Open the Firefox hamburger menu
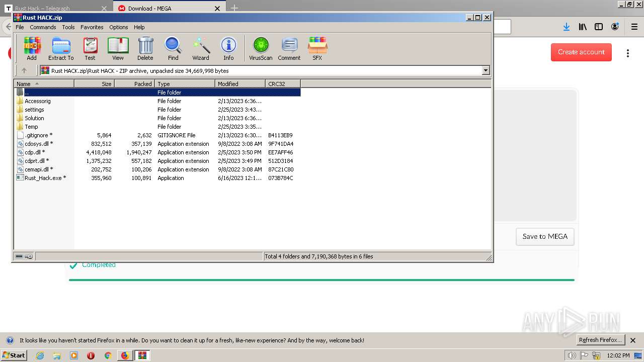 tap(634, 27)
